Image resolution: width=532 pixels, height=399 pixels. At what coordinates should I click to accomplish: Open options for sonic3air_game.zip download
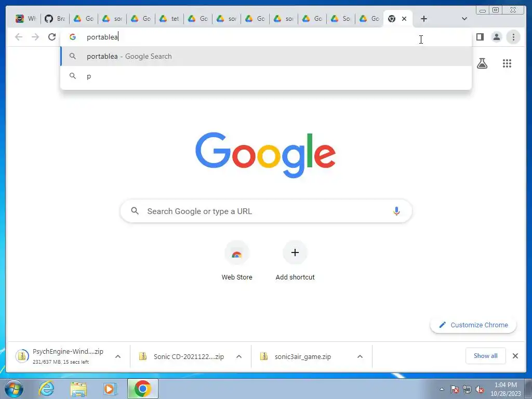click(x=360, y=356)
